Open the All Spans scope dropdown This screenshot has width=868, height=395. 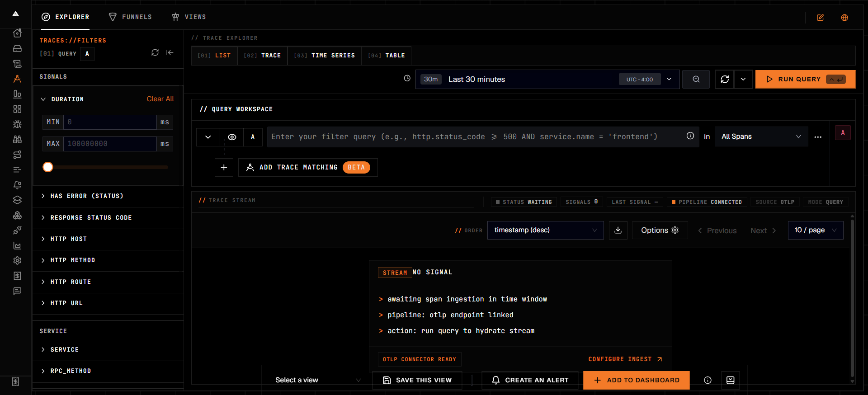click(x=761, y=136)
